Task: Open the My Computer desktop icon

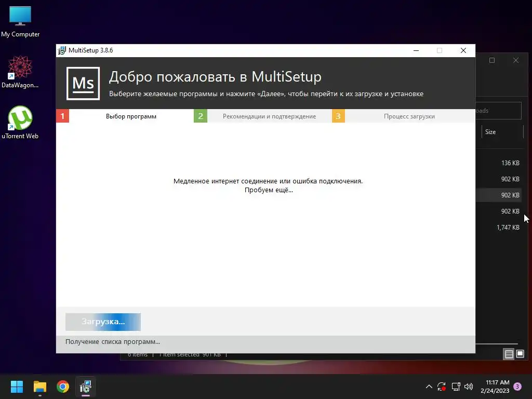Action: click(x=20, y=22)
